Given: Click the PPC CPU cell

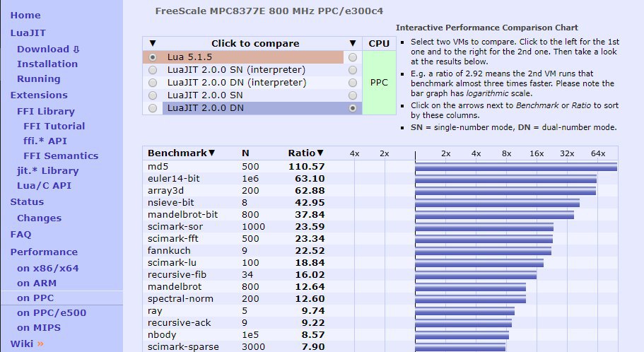Looking at the screenshot, I should click(x=379, y=83).
